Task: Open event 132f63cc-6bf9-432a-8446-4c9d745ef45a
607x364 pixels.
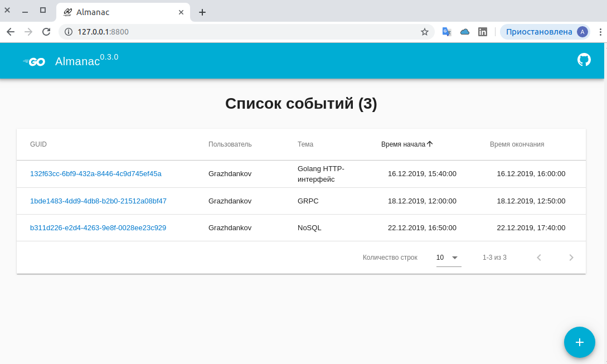Action: click(95, 174)
